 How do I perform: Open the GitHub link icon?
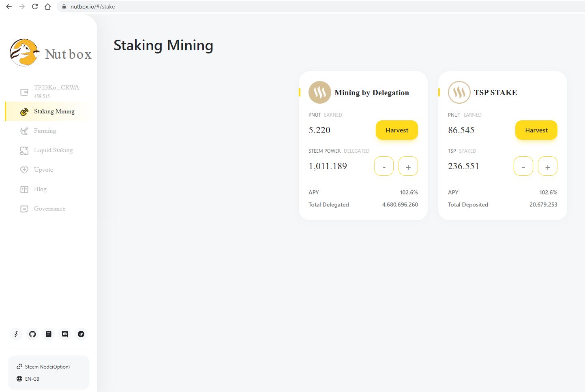click(x=32, y=334)
